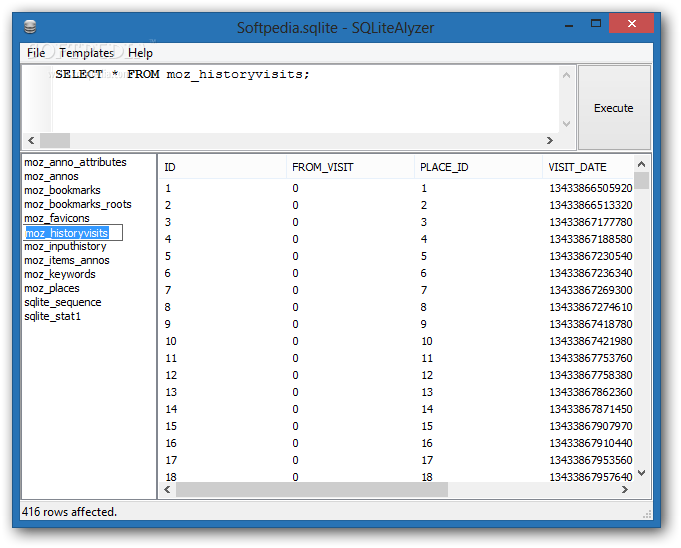Select moz_favicons table
This screenshot has height=548, width=681.
pyautogui.click(x=57, y=218)
